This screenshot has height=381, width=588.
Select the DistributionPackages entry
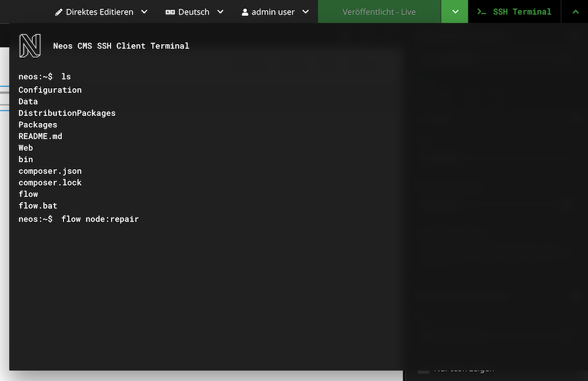[67, 113]
